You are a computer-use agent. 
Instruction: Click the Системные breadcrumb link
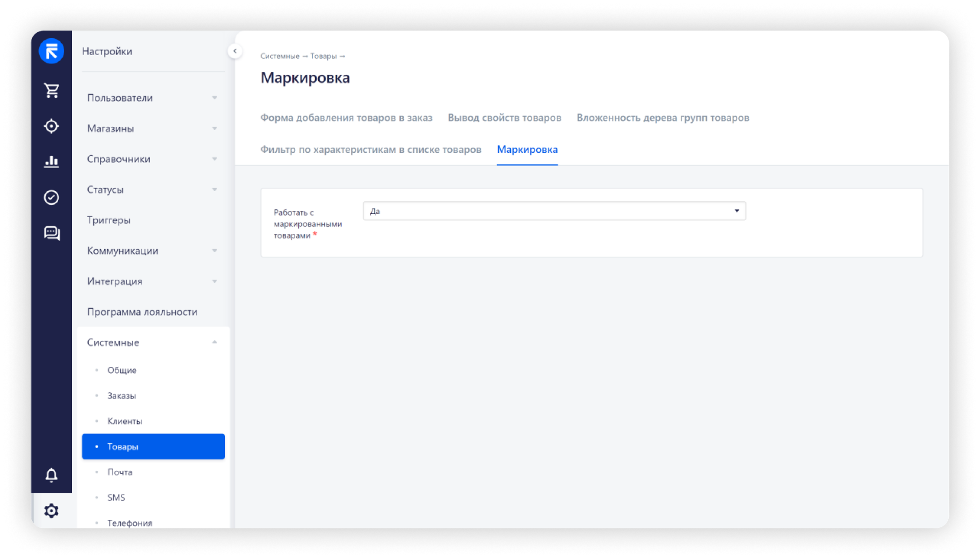pos(279,56)
